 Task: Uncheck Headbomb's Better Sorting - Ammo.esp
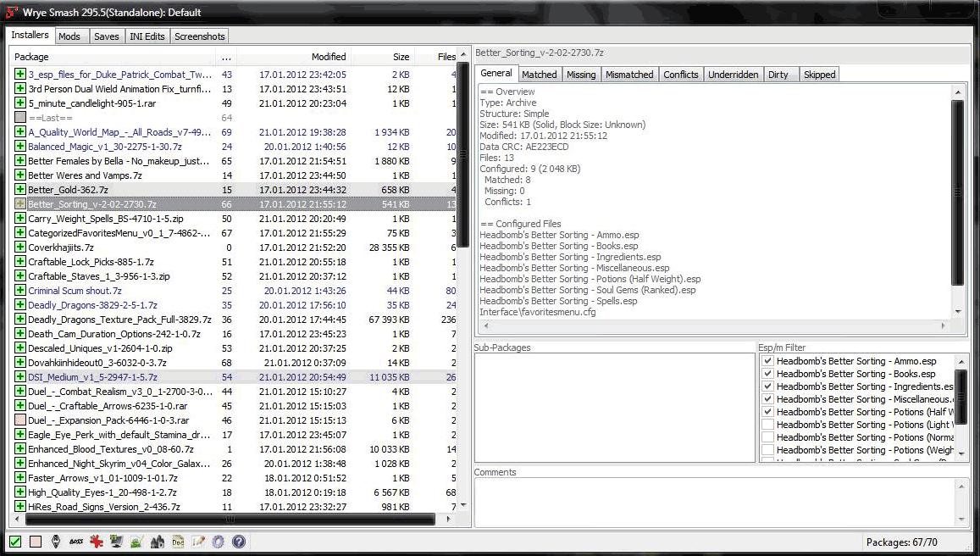(x=767, y=361)
